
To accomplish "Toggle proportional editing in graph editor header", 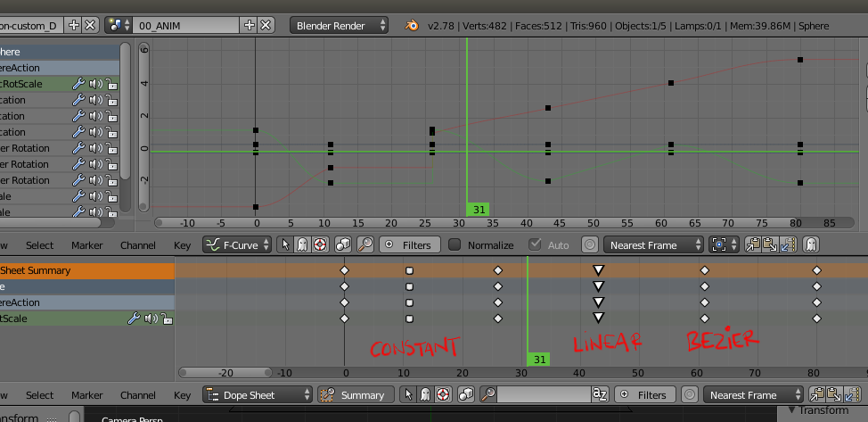I will (x=590, y=244).
